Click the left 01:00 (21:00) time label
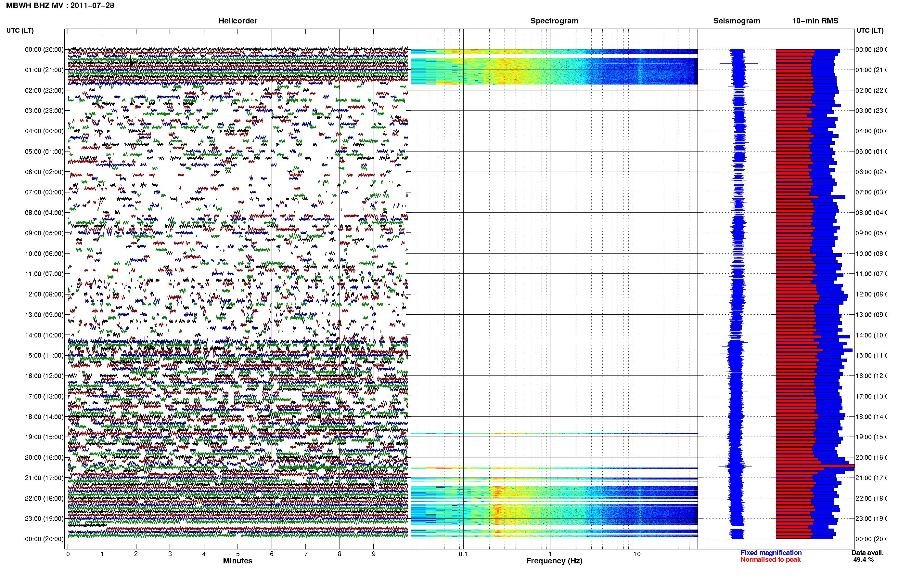 pyautogui.click(x=44, y=70)
